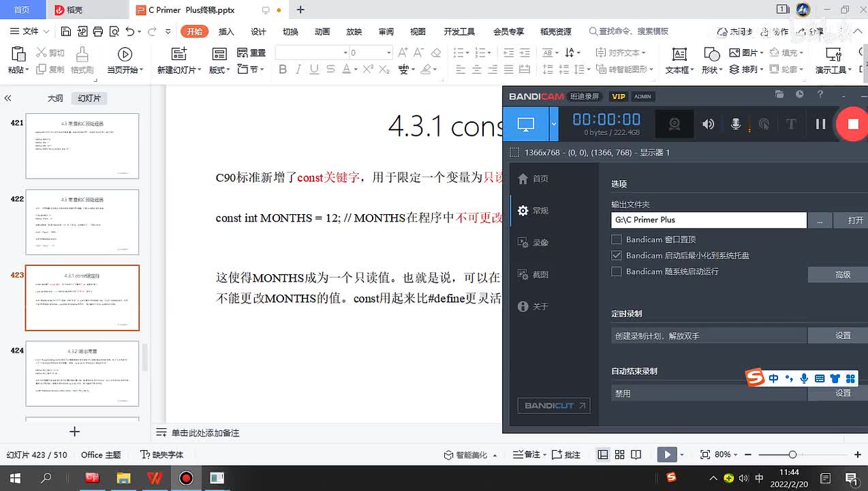The image size is (868, 491).
Task: Expand the font size dropdown
Action: pos(389,53)
